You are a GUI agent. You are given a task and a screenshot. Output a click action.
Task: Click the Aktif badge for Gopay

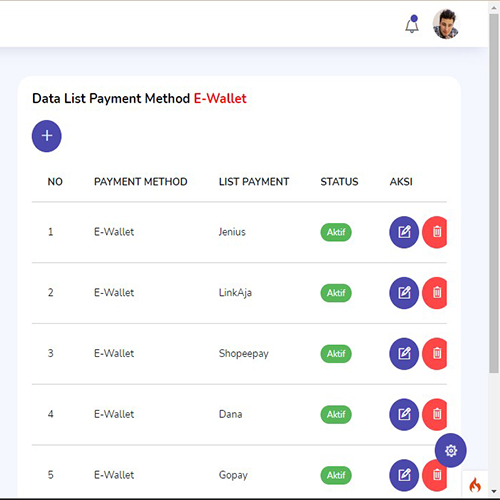click(x=336, y=475)
